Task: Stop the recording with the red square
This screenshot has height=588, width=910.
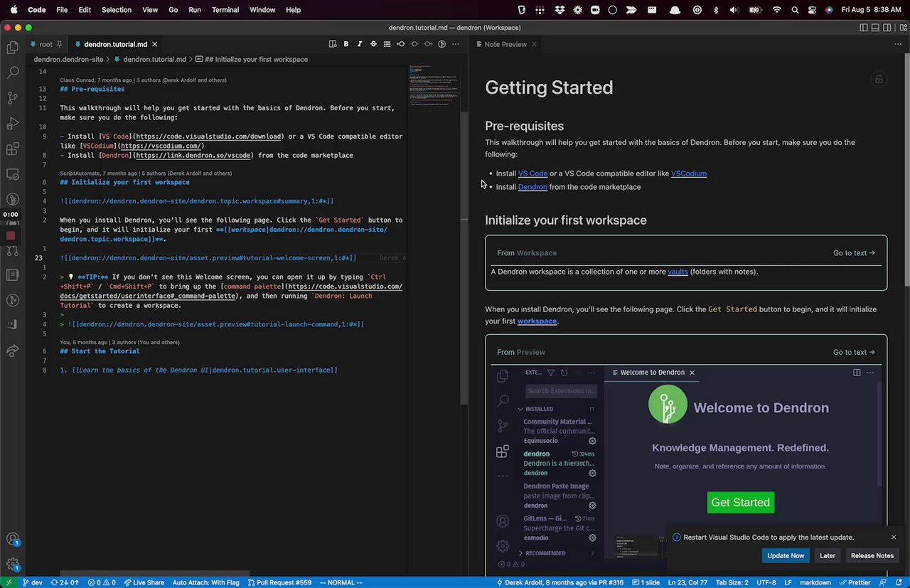Action: [11, 235]
